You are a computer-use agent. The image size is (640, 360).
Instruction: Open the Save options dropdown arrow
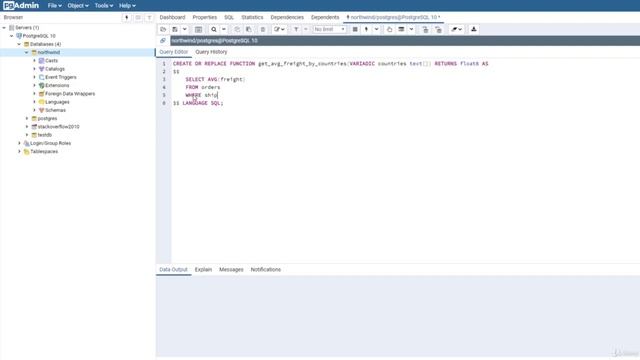tap(184, 29)
